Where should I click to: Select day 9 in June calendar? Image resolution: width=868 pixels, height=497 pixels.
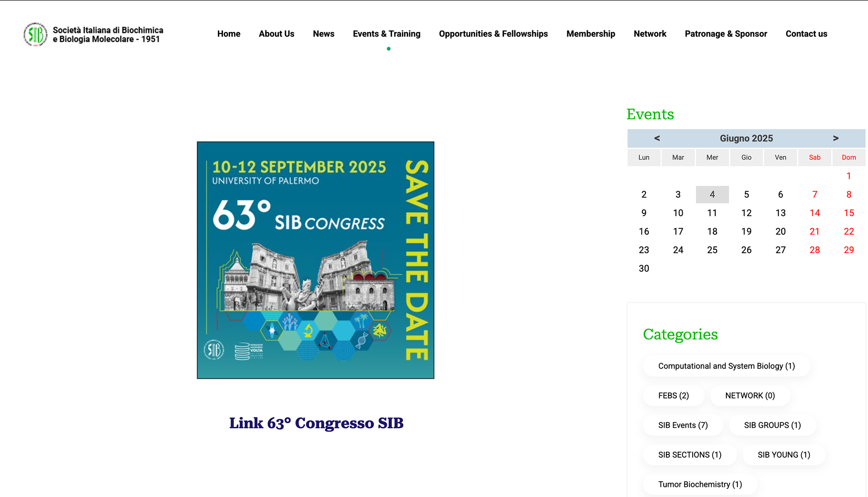point(644,213)
